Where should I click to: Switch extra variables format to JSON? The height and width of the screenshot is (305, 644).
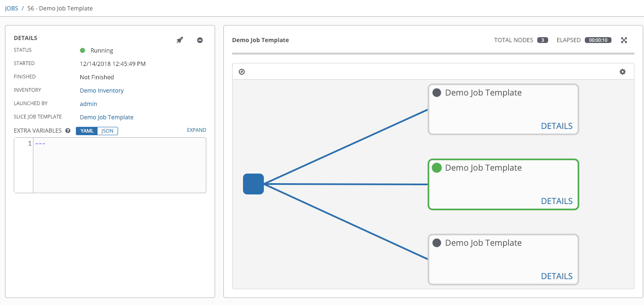pyautogui.click(x=108, y=131)
